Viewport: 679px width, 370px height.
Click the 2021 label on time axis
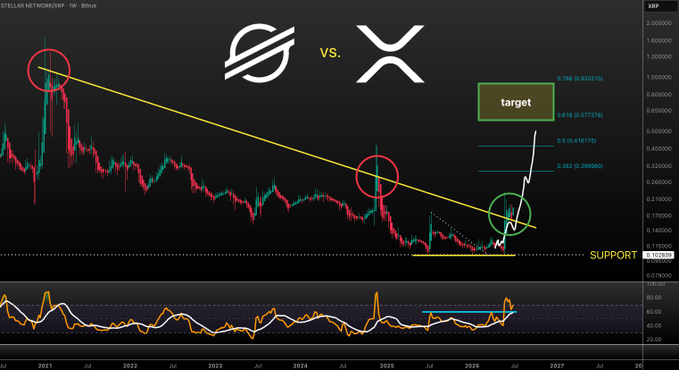(45, 366)
